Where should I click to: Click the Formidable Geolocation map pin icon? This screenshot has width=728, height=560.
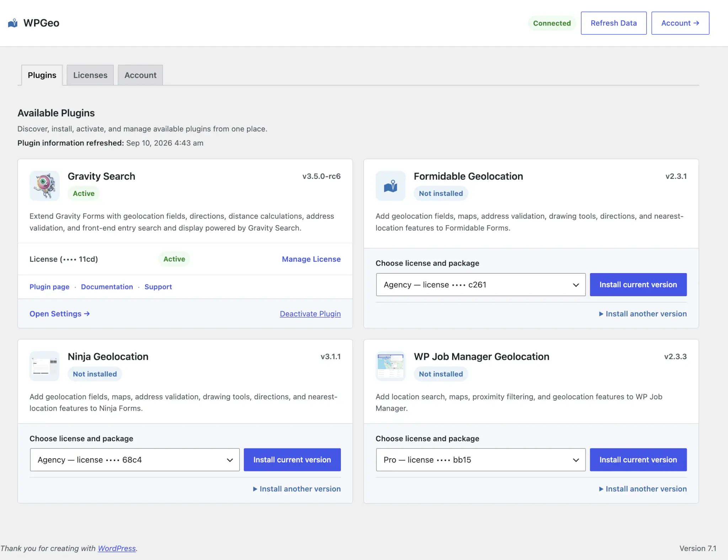390,186
